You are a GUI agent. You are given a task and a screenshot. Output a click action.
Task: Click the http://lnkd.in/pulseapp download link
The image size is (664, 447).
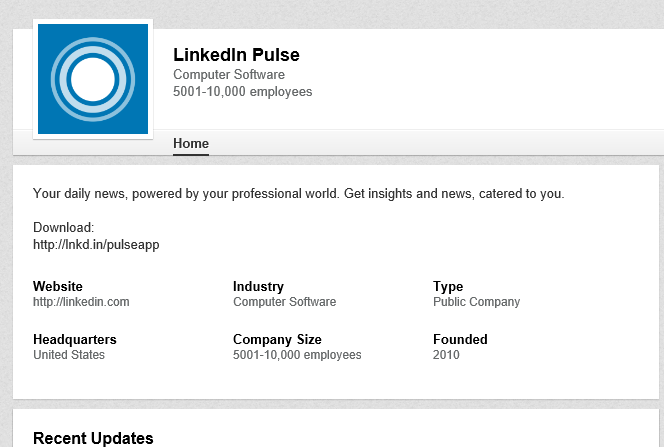tap(96, 245)
